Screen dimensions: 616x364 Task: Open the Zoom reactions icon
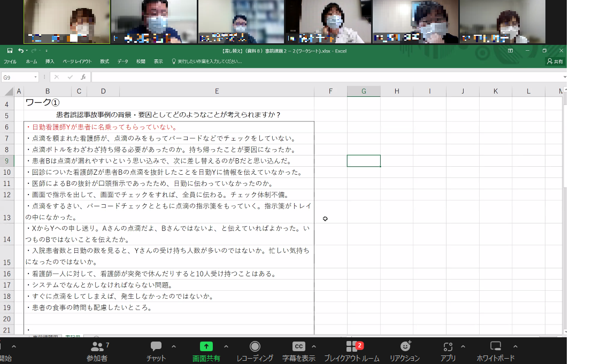(405, 347)
